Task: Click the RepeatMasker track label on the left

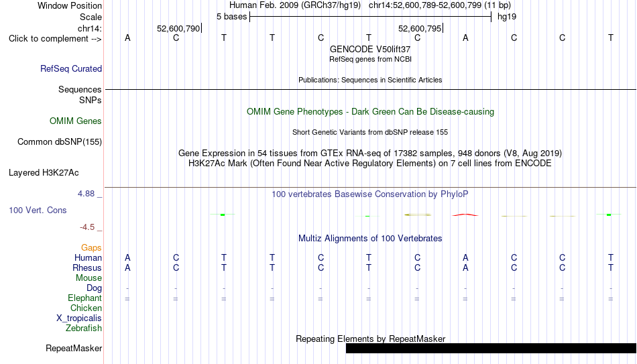Action: pyautogui.click(x=74, y=348)
